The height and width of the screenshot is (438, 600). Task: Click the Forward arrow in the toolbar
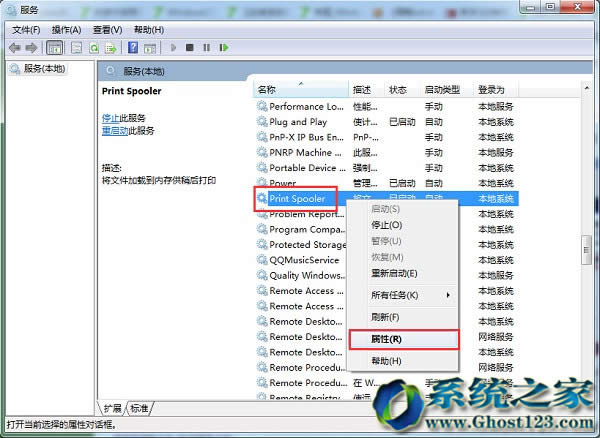31,48
